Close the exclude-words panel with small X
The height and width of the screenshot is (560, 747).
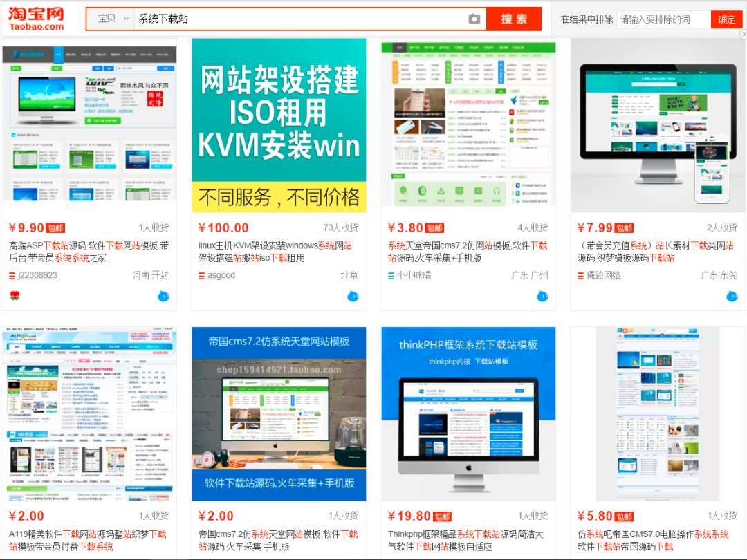pyautogui.click(x=743, y=34)
